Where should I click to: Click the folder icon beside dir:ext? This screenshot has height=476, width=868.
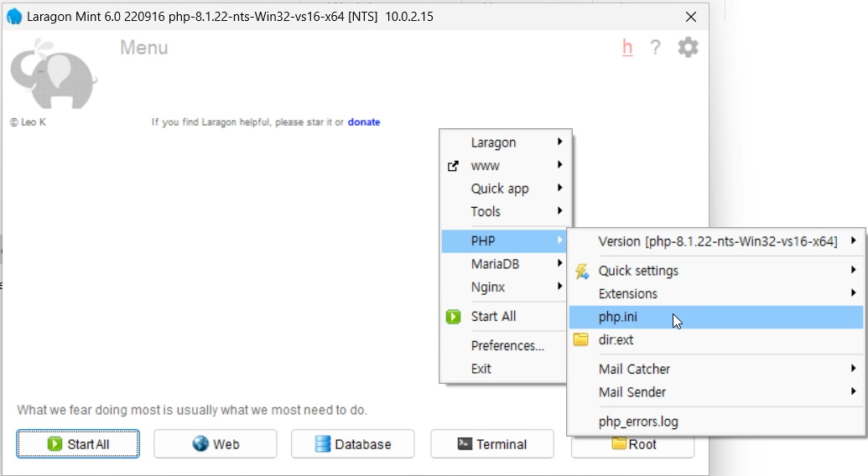[580, 339]
